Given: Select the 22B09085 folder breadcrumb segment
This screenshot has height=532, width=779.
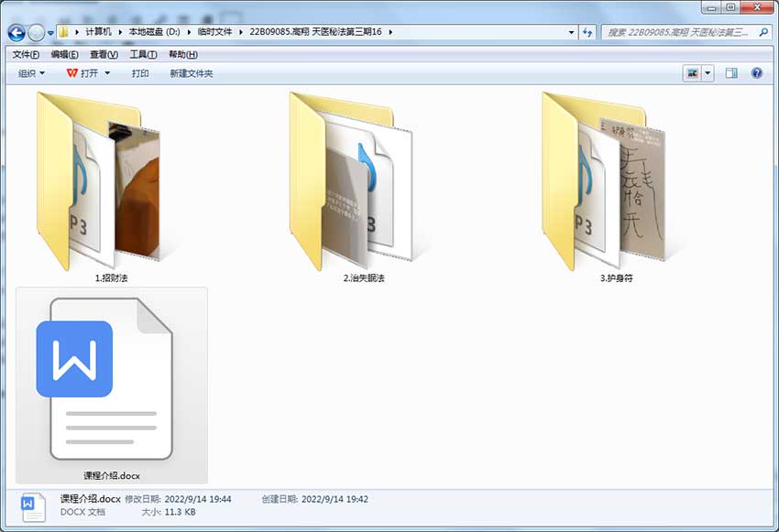Looking at the screenshot, I should point(315,32).
